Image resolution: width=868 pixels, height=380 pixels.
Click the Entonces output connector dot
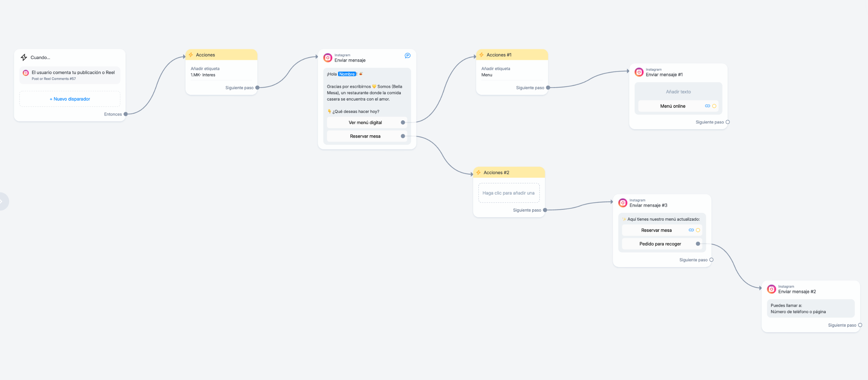pos(125,114)
